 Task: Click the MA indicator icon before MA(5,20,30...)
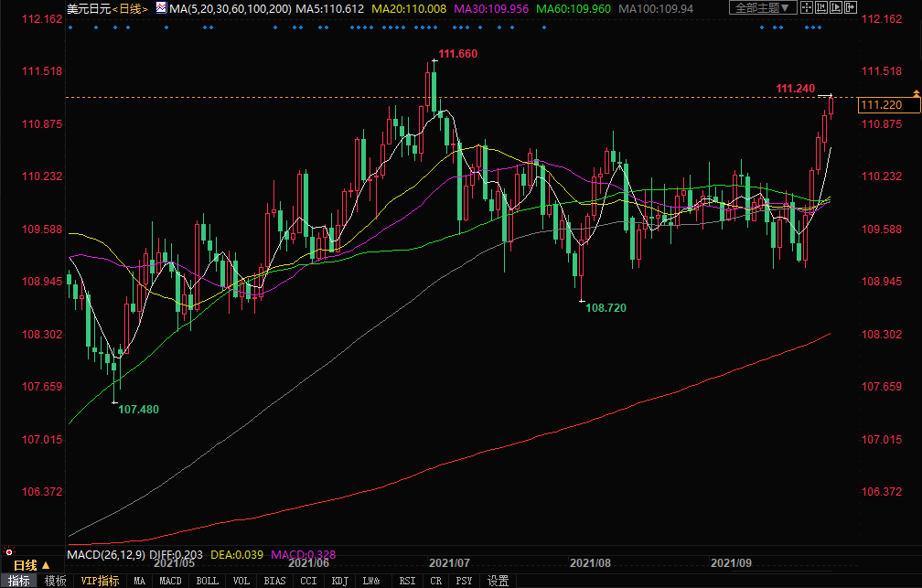pos(161,8)
